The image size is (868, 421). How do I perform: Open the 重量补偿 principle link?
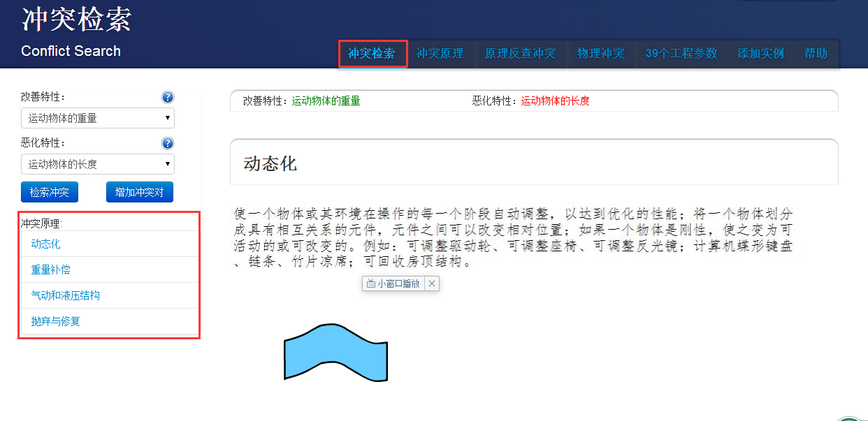[x=50, y=269]
